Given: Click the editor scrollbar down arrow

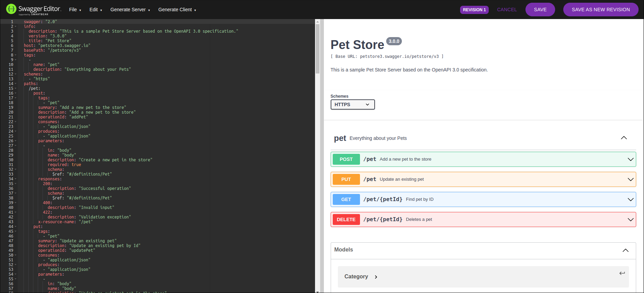Looking at the screenshot, I should pos(317,291).
